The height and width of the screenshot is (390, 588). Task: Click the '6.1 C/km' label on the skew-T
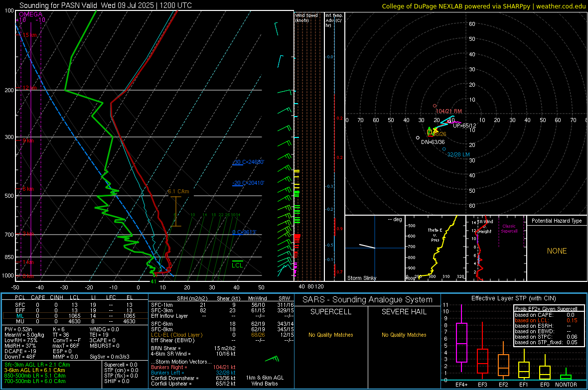pos(178,191)
